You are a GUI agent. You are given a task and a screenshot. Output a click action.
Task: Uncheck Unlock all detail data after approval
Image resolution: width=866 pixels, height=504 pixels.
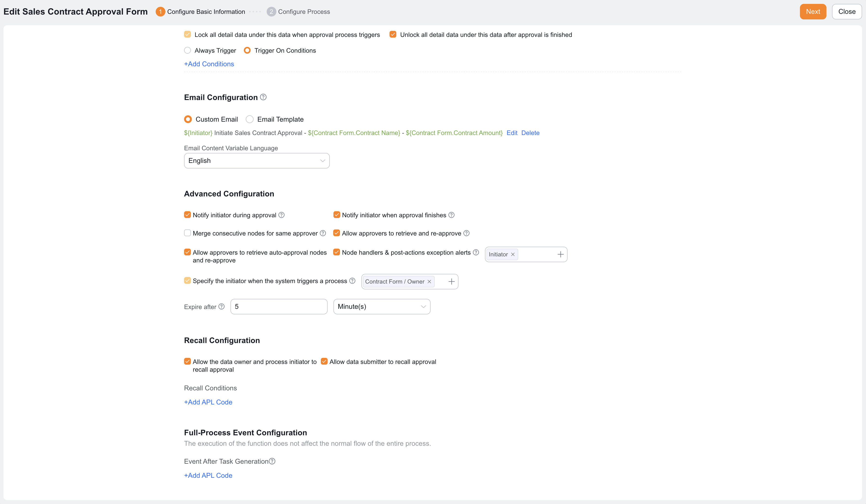coord(393,34)
